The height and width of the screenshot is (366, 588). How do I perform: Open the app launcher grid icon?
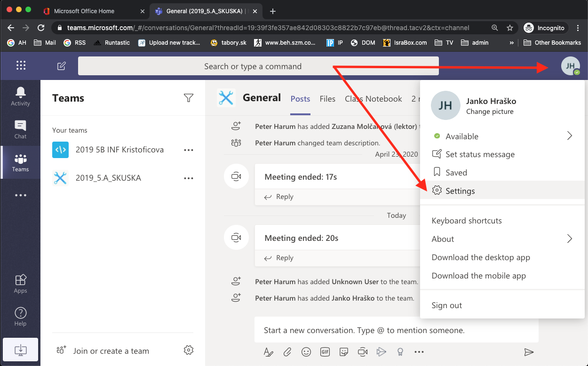[21, 66]
